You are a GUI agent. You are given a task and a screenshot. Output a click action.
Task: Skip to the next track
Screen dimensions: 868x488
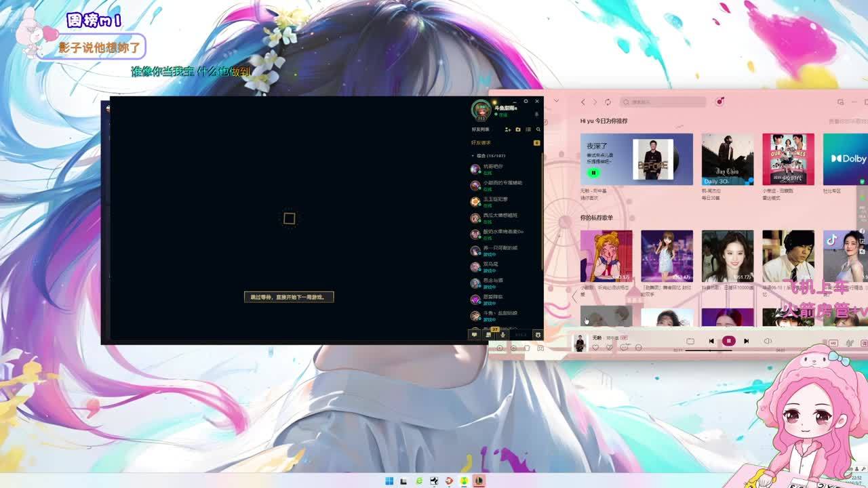point(746,341)
